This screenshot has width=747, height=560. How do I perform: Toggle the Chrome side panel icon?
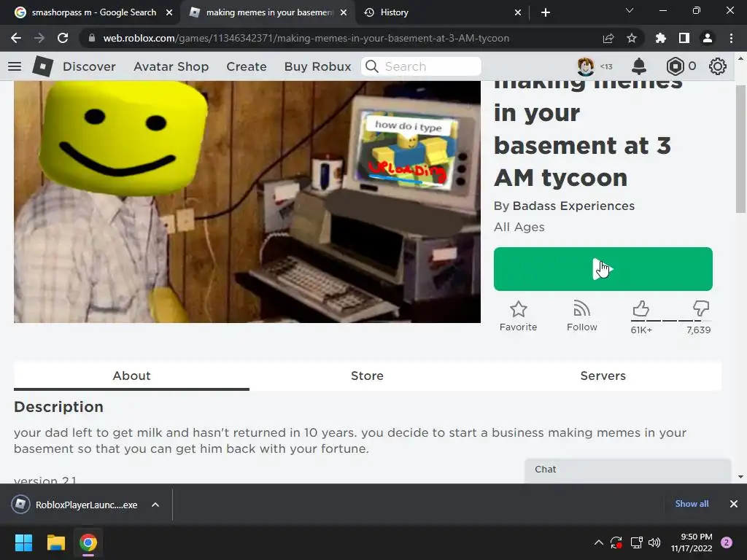(x=684, y=38)
